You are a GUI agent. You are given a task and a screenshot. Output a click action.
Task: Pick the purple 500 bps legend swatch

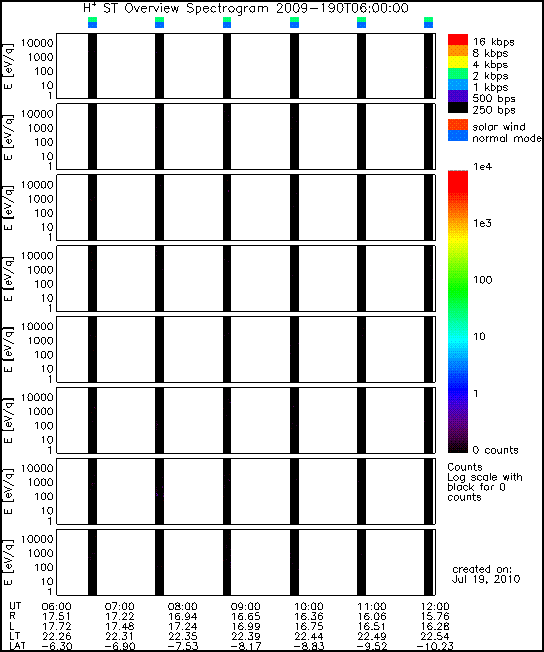click(458, 96)
